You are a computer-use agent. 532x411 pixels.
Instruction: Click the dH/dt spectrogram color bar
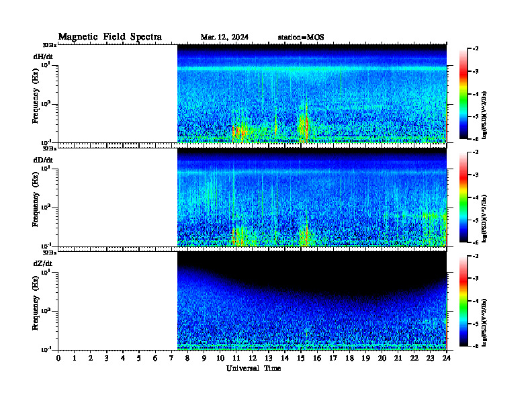[463, 94]
